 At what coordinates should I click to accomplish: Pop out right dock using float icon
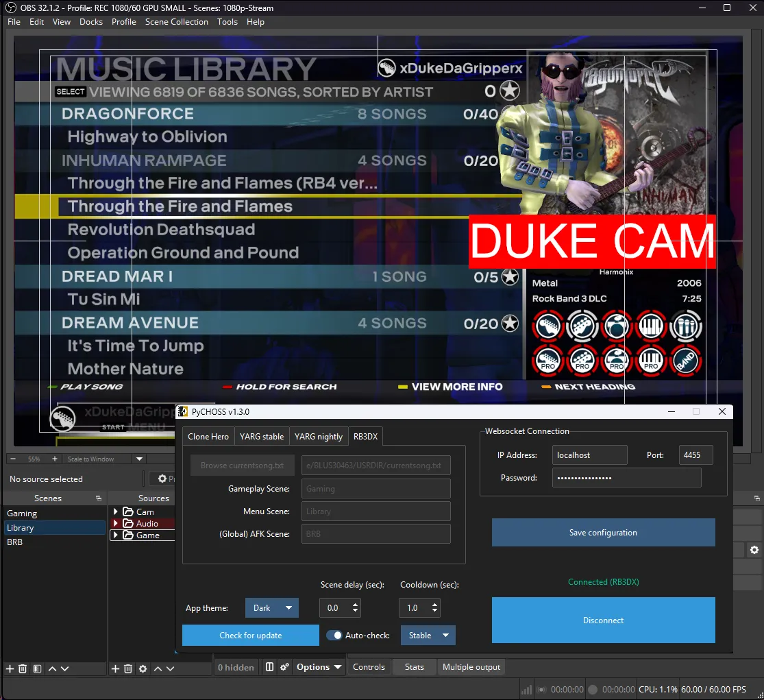click(756, 498)
